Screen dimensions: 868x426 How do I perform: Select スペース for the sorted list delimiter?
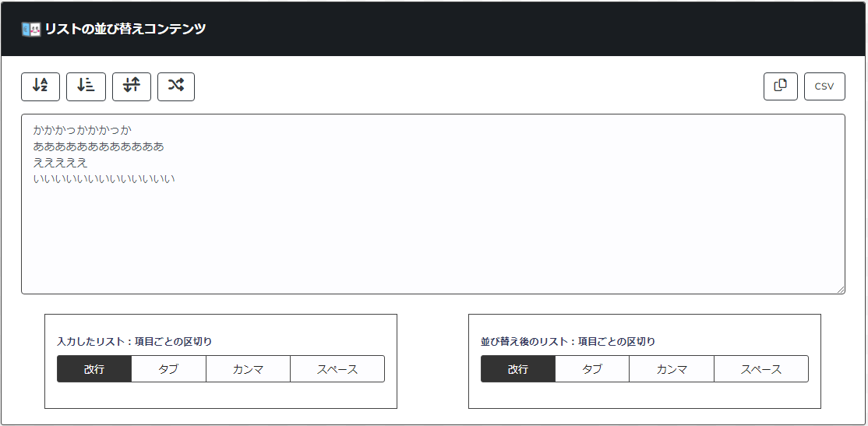[x=762, y=369]
